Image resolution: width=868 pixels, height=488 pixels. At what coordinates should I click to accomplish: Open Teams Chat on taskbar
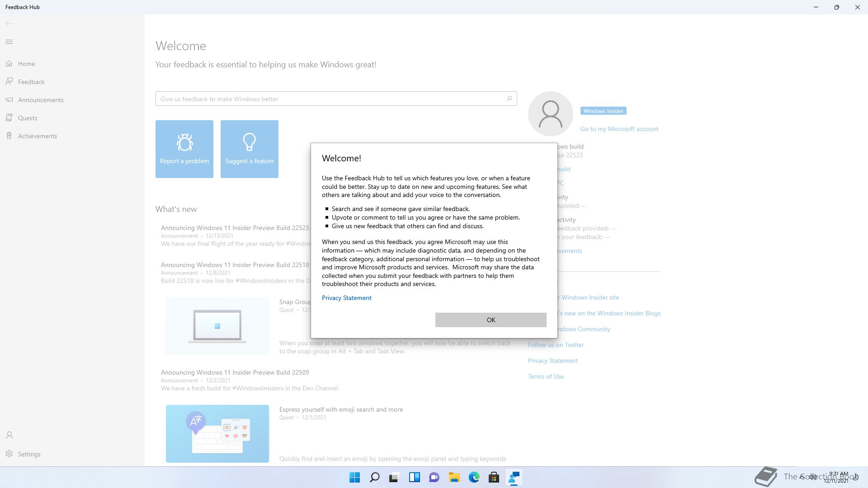click(434, 477)
